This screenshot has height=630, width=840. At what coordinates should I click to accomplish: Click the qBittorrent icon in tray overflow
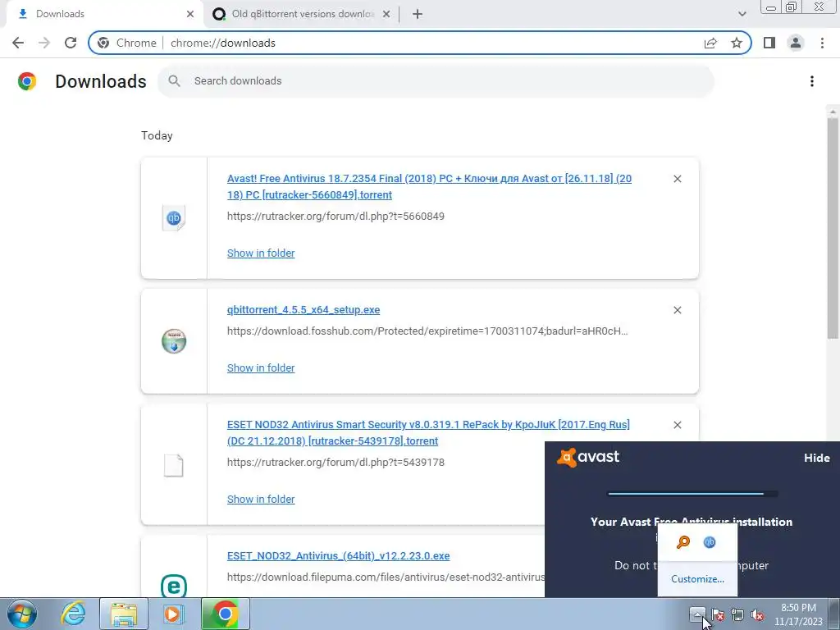[710, 542]
